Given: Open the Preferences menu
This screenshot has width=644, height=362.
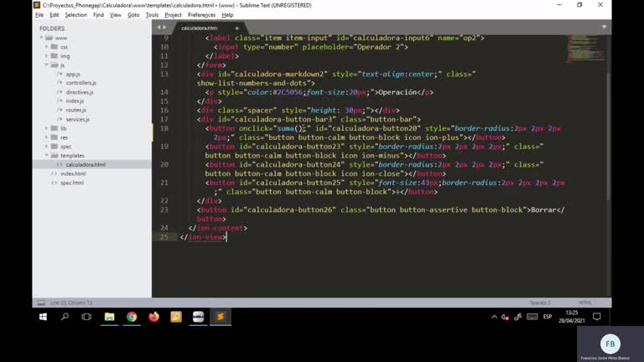Looking at the screenshot, I should click(201, 15).
